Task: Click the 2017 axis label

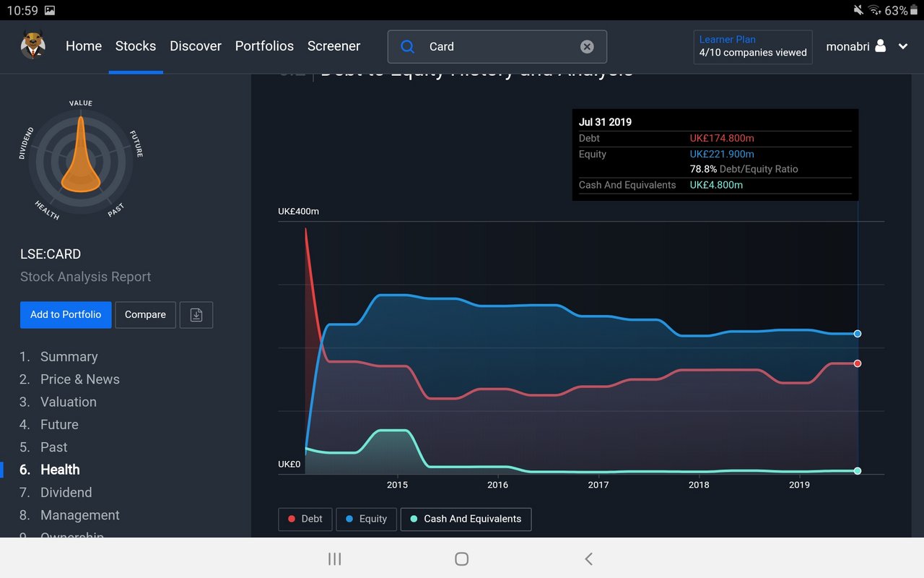Action: (x=598, y=485)
